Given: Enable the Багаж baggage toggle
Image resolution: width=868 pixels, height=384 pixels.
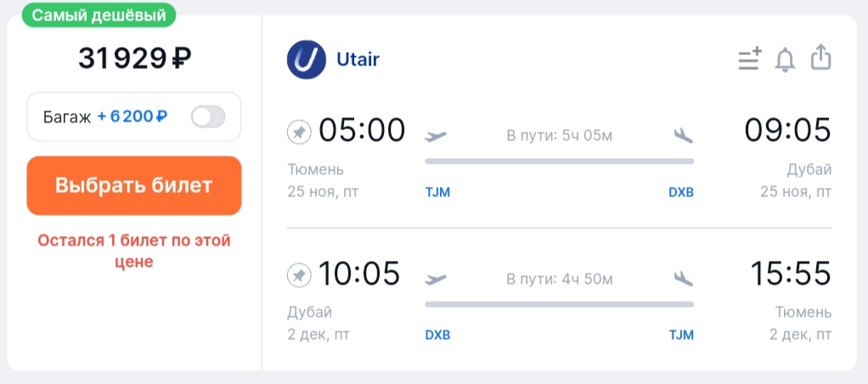Looking at the screenshot, I should pos(208,116).
